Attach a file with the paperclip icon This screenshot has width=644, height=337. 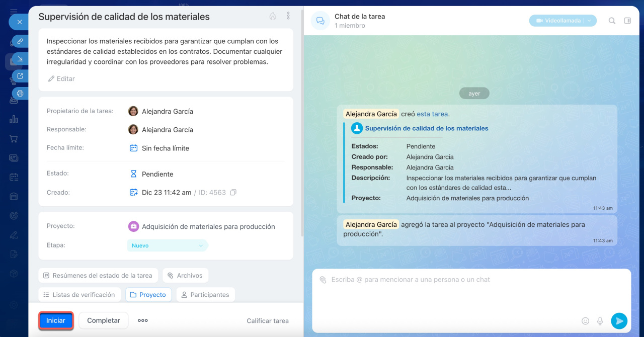coord(323,280)
